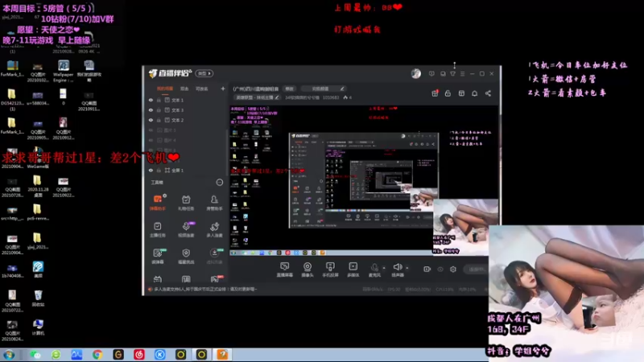
Task: Collapse the 工具箱 toolbox panel
Action: [x=220, y=183]
